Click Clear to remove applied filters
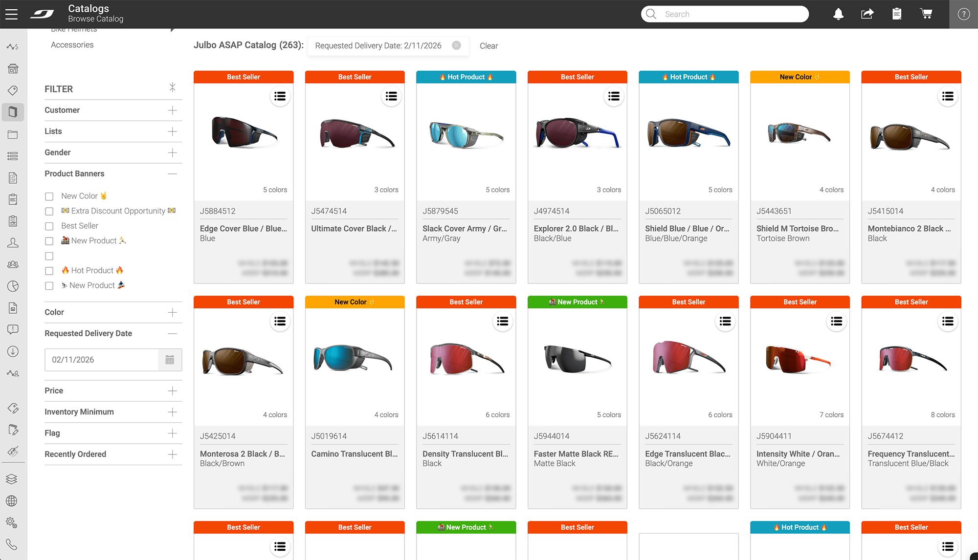Screen dimensions: 978x560 tap(489, 45)
